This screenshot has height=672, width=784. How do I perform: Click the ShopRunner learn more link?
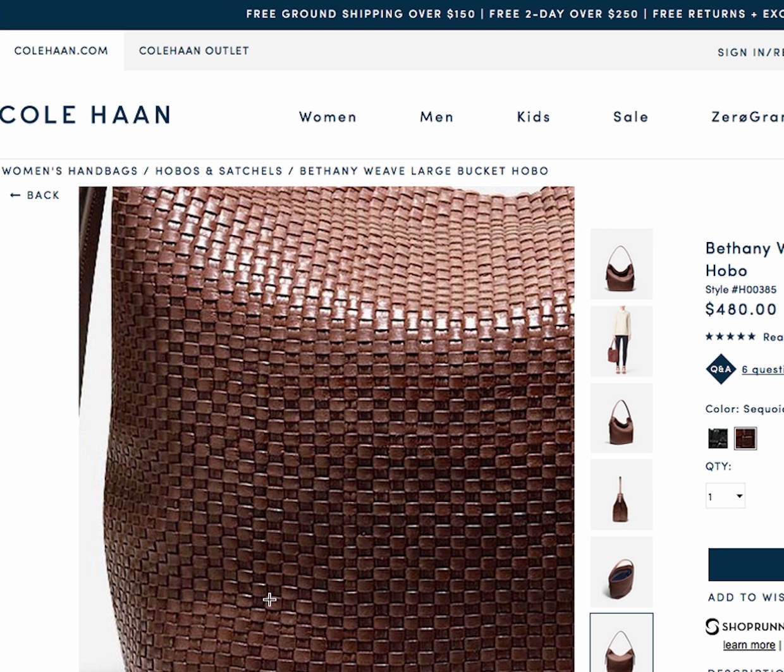pos(749,645)
